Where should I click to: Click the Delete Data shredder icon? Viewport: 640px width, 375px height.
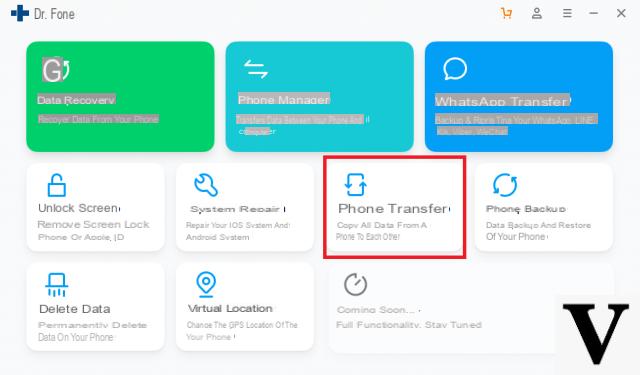[x=56, y=285]
